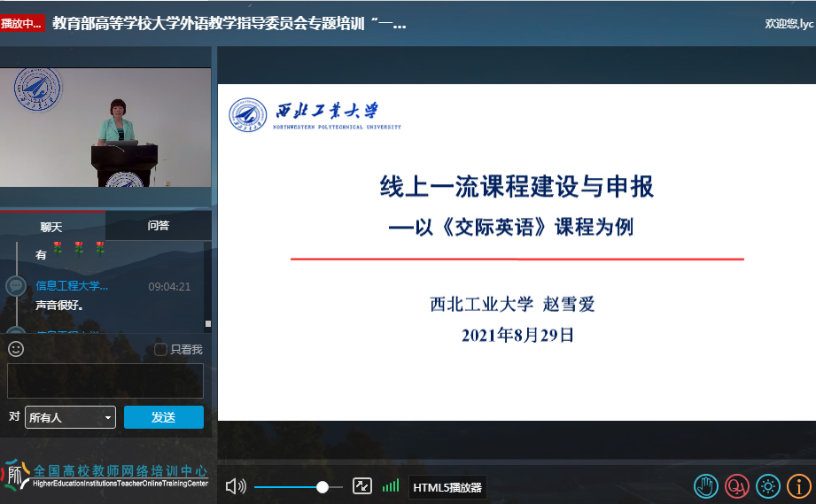Screen dimensions: 816x504
Task: Open the emoji smiley picker
Action: (16, 349)
